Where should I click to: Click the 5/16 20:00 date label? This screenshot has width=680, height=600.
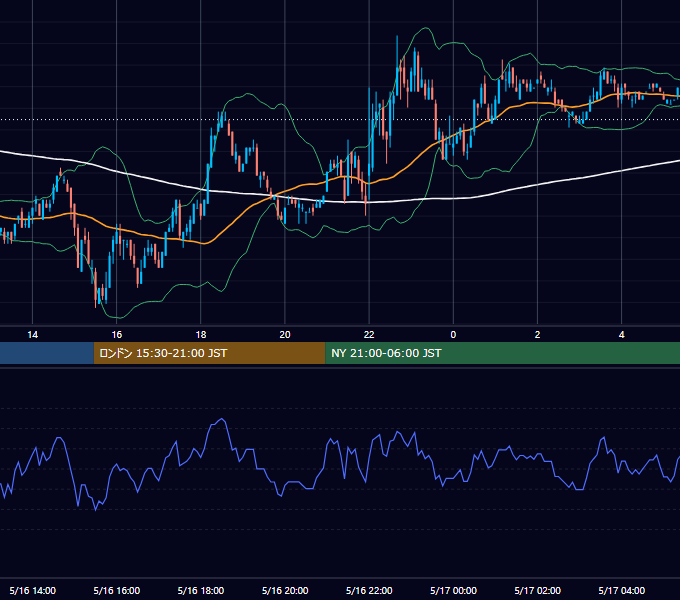coord(285,590)
